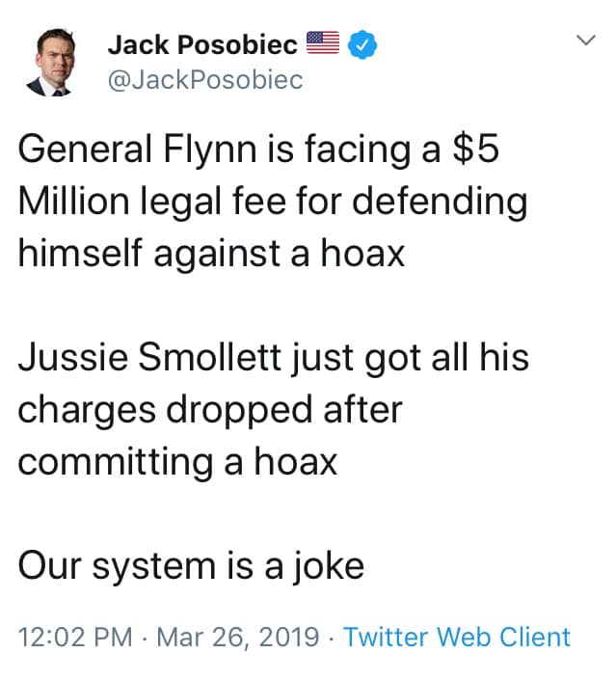Click the phrase "Million legal fee"
The height and width of the screenshot is (681, 616).
152,201
